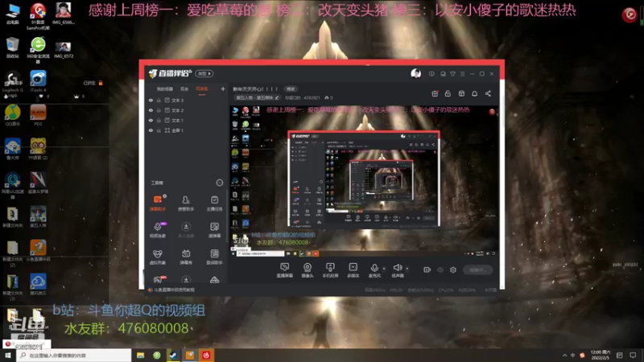This screenshot has height=362, width=644.
Task: Open File Explorer from the taskbar
Action: pyautogui.click(x=140, y=356)
